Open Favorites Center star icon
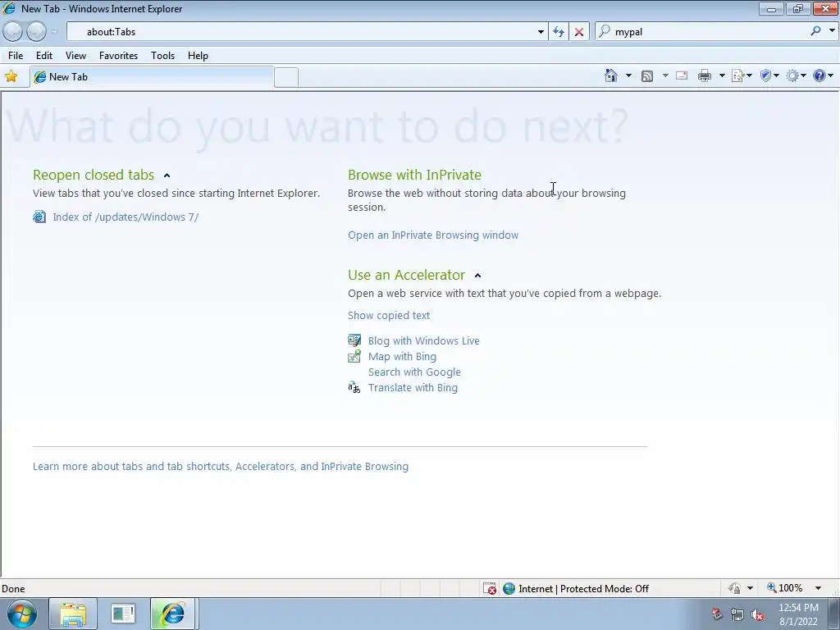 11,76
